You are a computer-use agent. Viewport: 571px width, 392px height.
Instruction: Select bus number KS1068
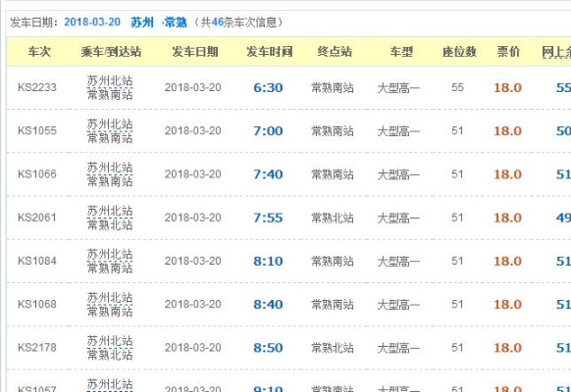(37, 304)
